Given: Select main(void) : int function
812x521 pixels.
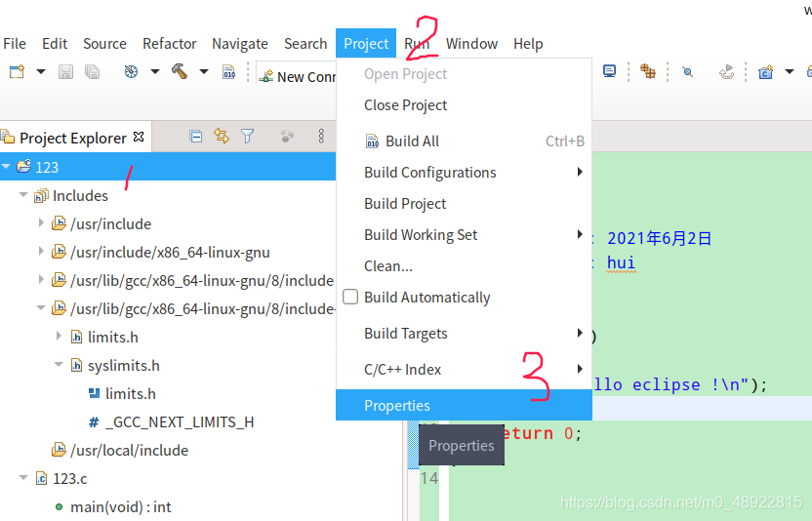Looking at the screenshot, I should [121, 507].
